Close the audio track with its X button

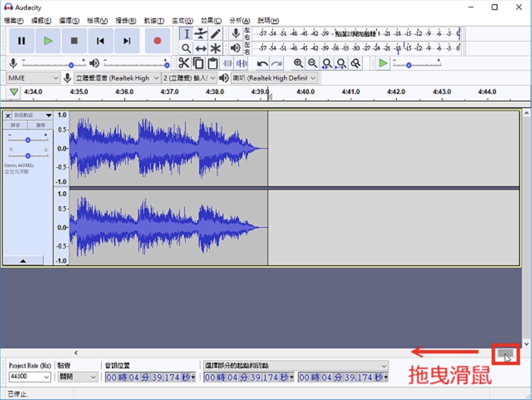tap(7, 116)
